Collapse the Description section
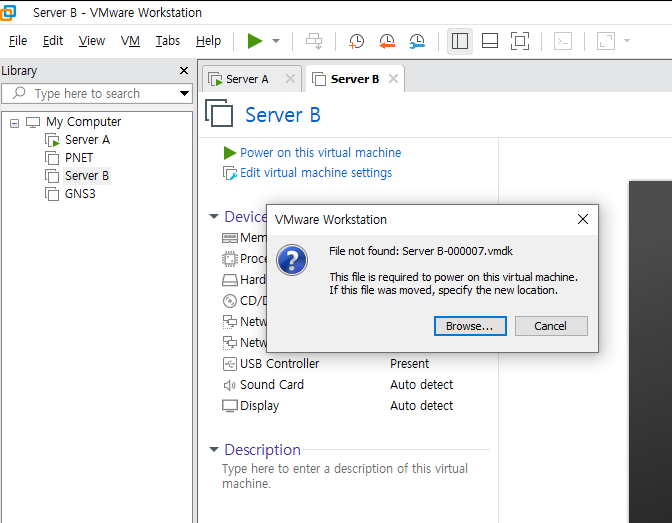The height and width of the screenshot is (523, 672). [x=213, y=449]
